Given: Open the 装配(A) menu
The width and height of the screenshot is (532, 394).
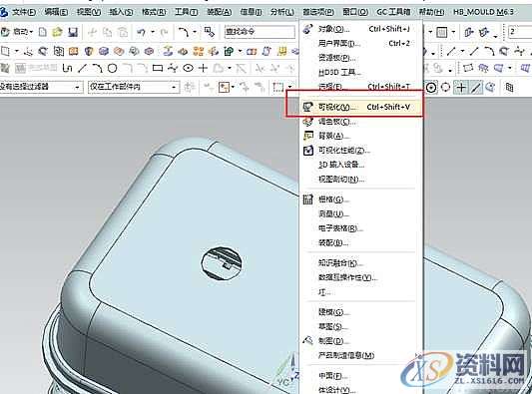Looking at the screenshot, I should coord(220,12).
